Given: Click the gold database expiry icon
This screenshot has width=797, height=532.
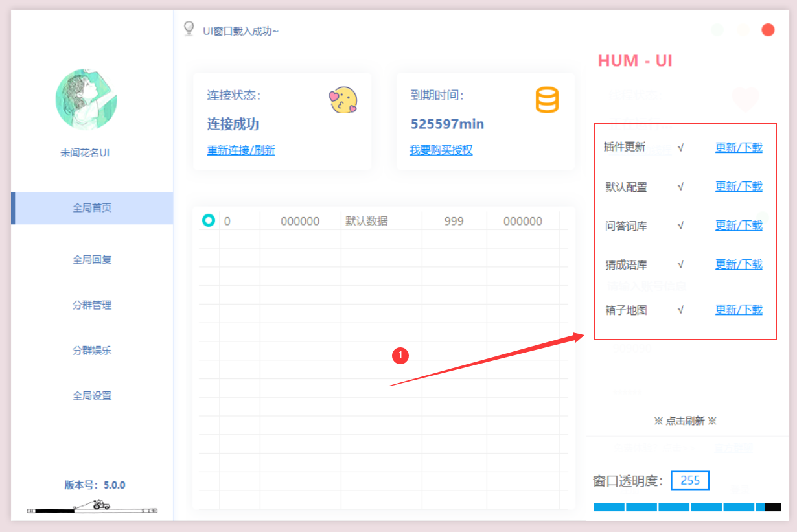Looking at the screenshot, I should [546, 100].
